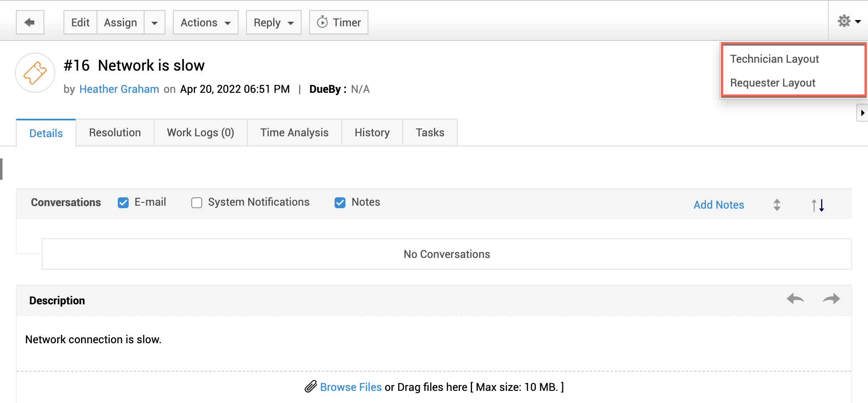Screen dimensions: 868x403
Task: Open the settings gear menu
Action: tap(848, 21)
